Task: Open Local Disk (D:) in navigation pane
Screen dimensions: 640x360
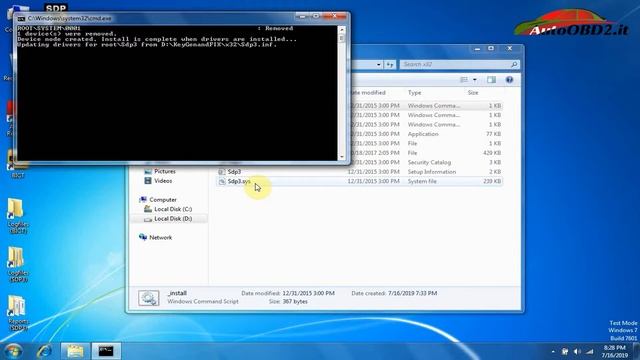Action: tap(173, 219)
